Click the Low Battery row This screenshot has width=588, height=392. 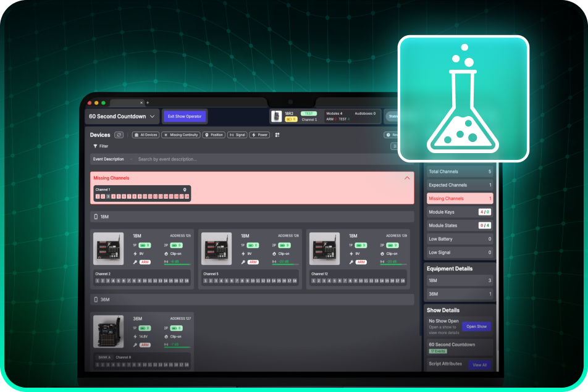(460, 239)
